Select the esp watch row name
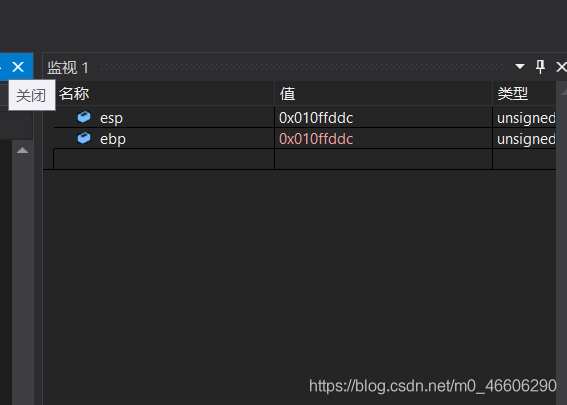 111,118
